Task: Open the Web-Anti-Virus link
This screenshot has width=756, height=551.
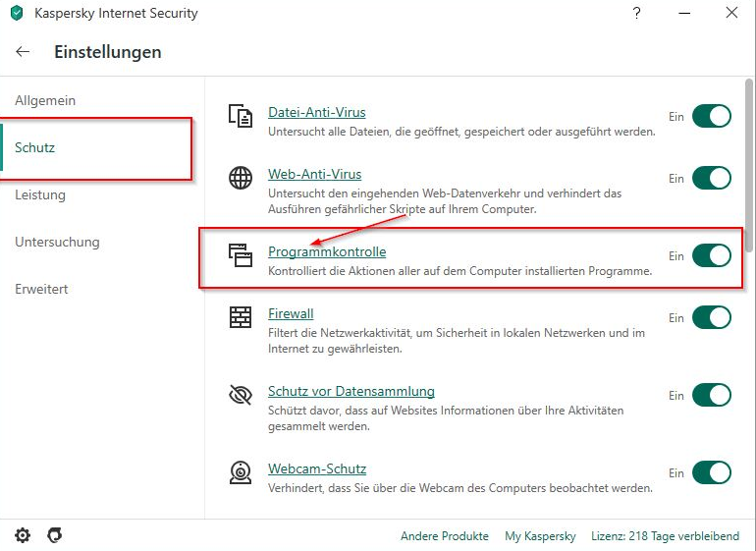Action: pyautogui.click(x=315, y=174)
